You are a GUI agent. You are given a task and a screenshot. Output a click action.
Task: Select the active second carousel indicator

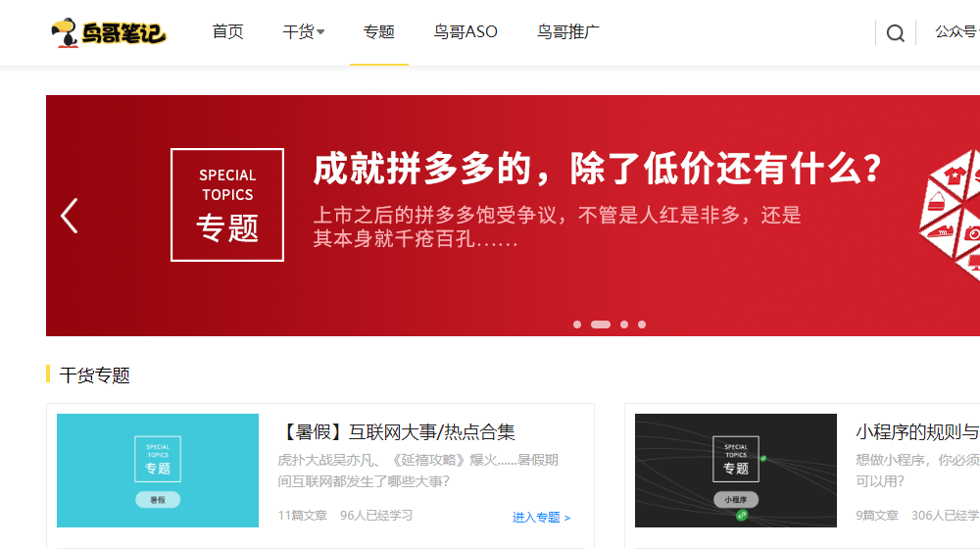click(x=601, y=324)
